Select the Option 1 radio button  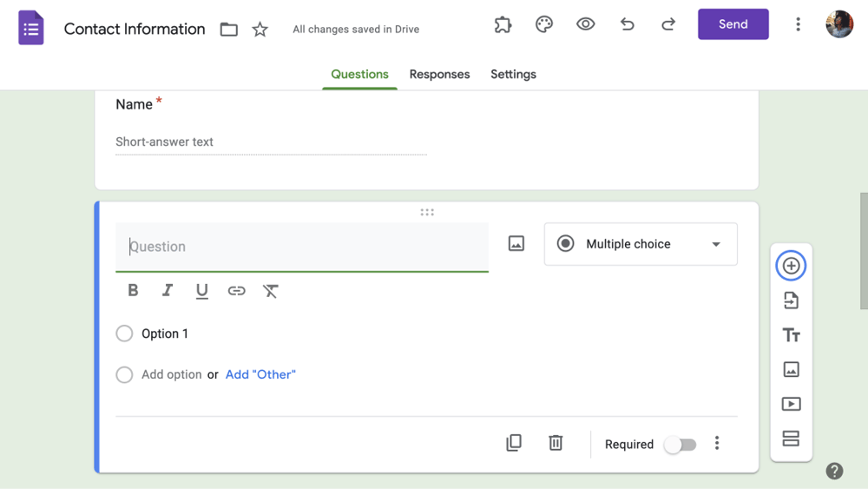(x=124, y=334)
